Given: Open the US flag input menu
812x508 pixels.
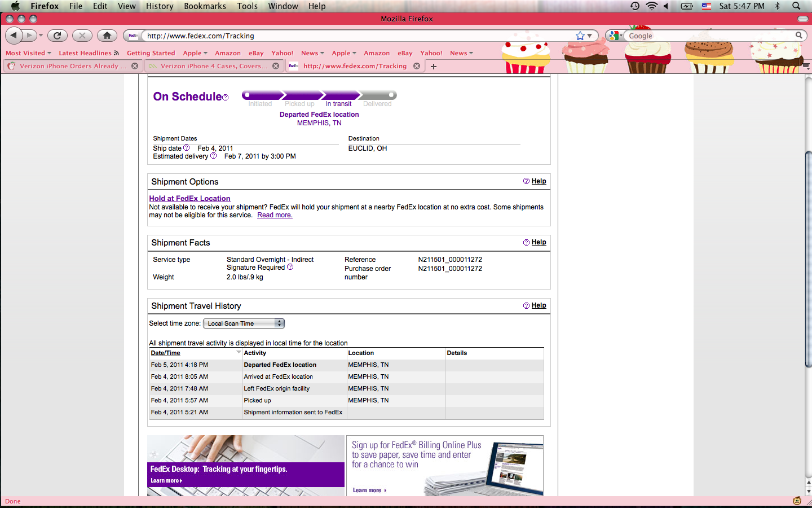Looking at the screenshot, I should pyautogui.click(x=707, y=6).
